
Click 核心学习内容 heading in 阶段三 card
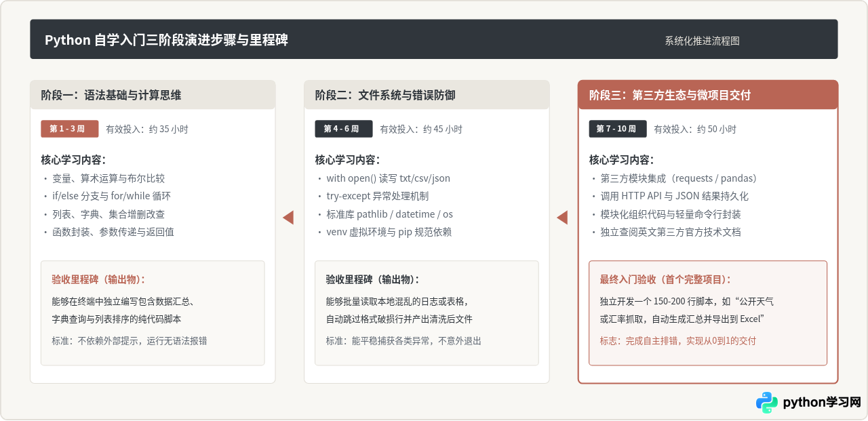point(621,160)
